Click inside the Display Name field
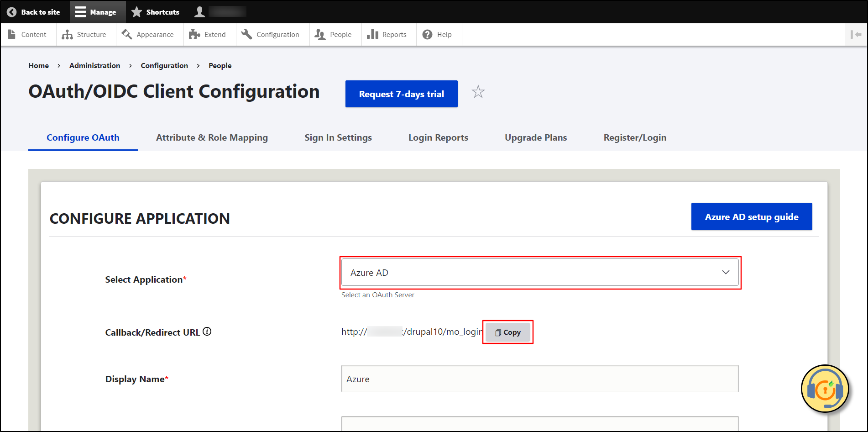This screenshot has height=432, width=868. coord(540,379)
